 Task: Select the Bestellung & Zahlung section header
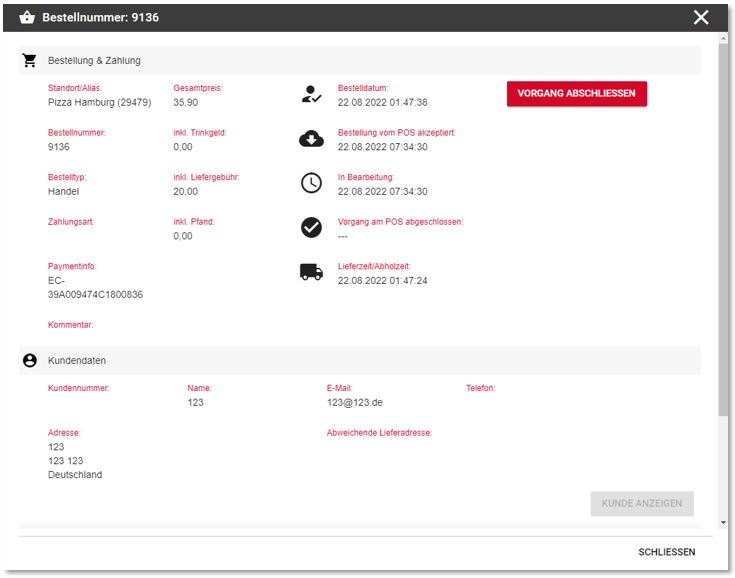click(94, 60)
